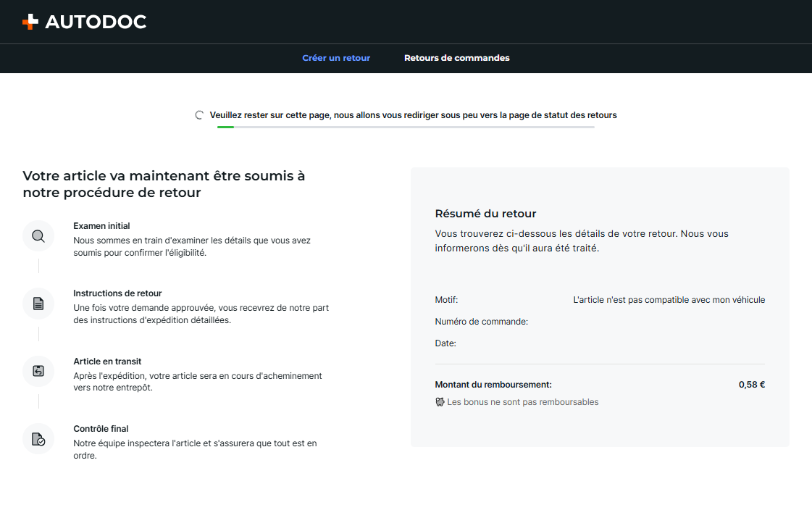Click the package return icon for Article en transit
The image size is (812, 518).
(x=38, y=371)
